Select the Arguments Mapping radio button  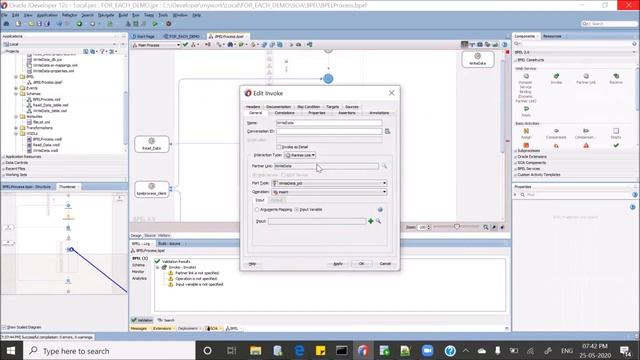coord(257,209)
